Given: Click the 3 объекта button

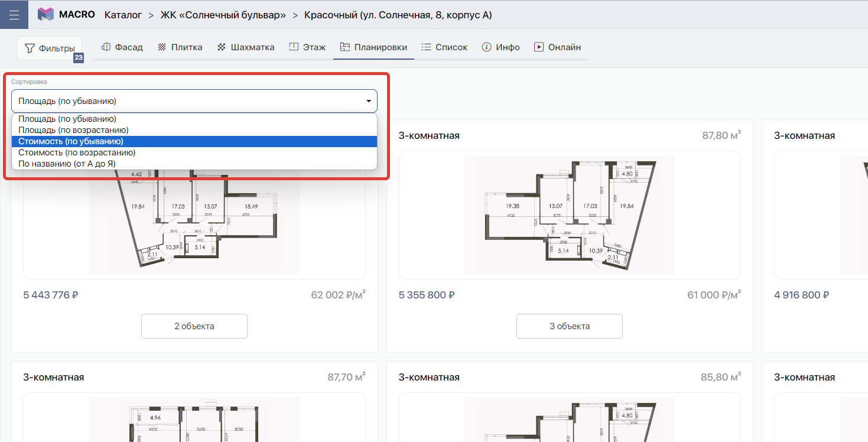Looking at the screenshot, I should point(569,326).
